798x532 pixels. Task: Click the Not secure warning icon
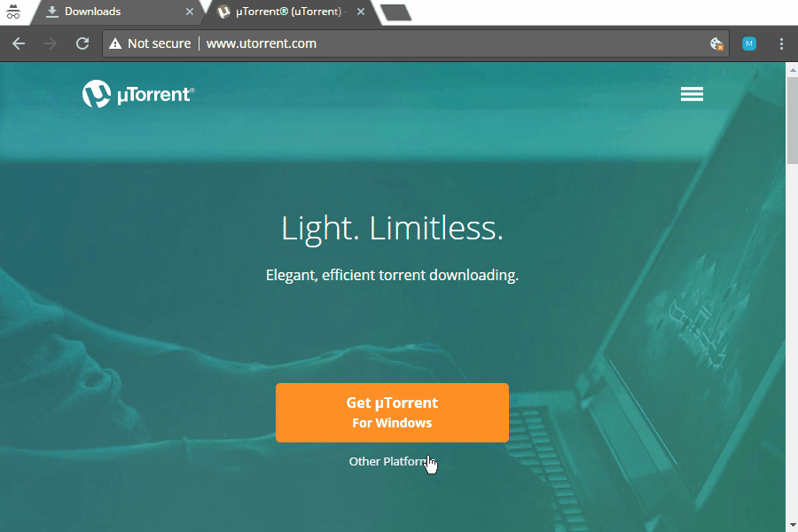(115, 43)
